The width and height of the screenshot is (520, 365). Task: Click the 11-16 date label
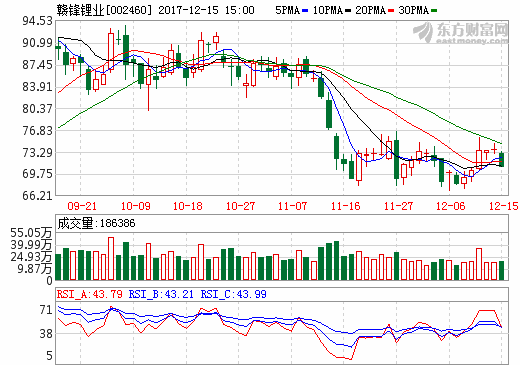coord(346,206)
